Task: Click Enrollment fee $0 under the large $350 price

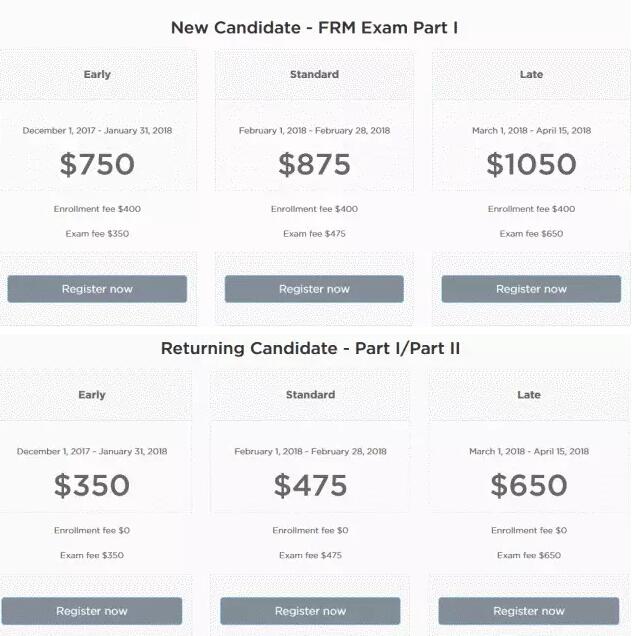Action: click(x=92, y=531)
